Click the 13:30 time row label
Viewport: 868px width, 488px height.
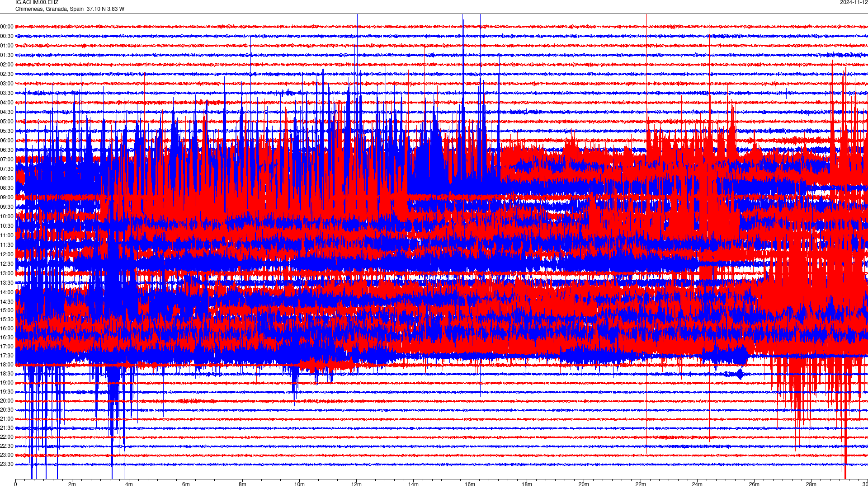[x=7, y=283]
